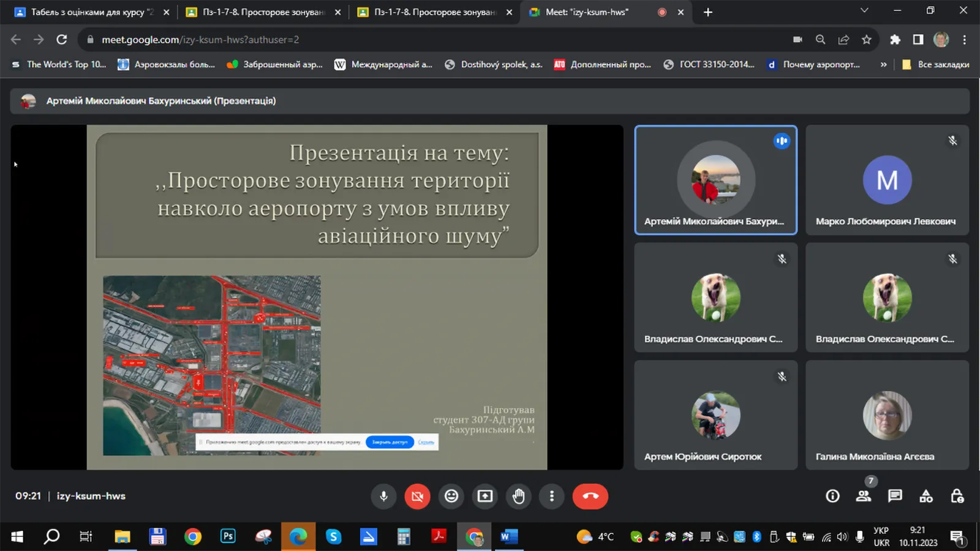Raise hand in the meeting

tap(518, 496)
